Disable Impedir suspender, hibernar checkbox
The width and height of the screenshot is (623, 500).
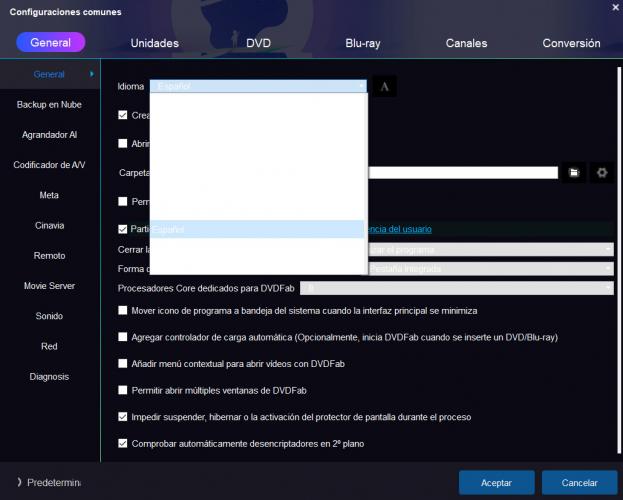(122, 417)
